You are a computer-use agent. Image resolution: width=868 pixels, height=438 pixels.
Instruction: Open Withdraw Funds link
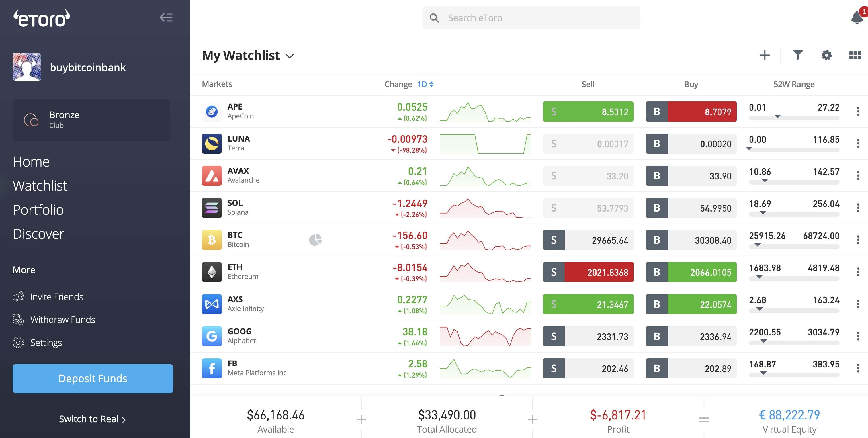[x=63, y=319]
